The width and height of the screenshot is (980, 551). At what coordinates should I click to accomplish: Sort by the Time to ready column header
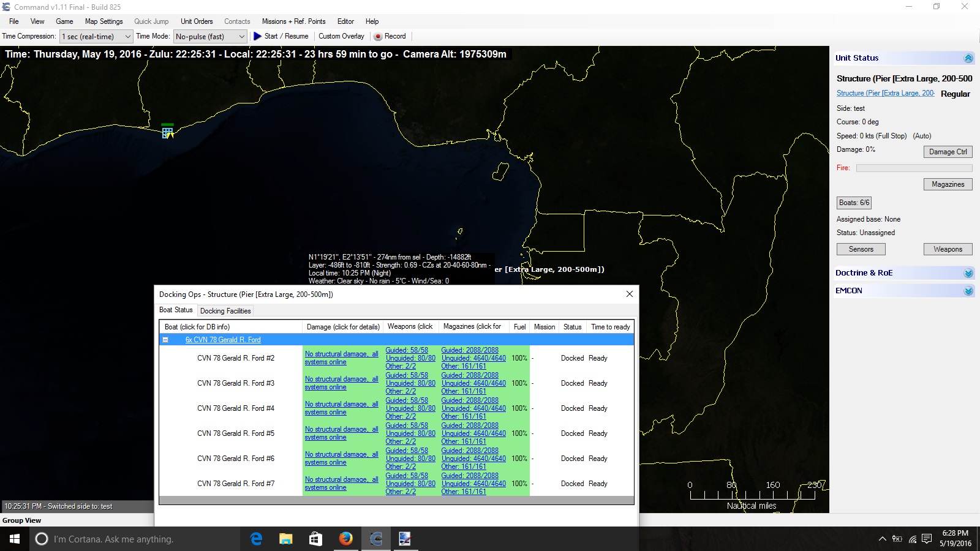(610, 327)
